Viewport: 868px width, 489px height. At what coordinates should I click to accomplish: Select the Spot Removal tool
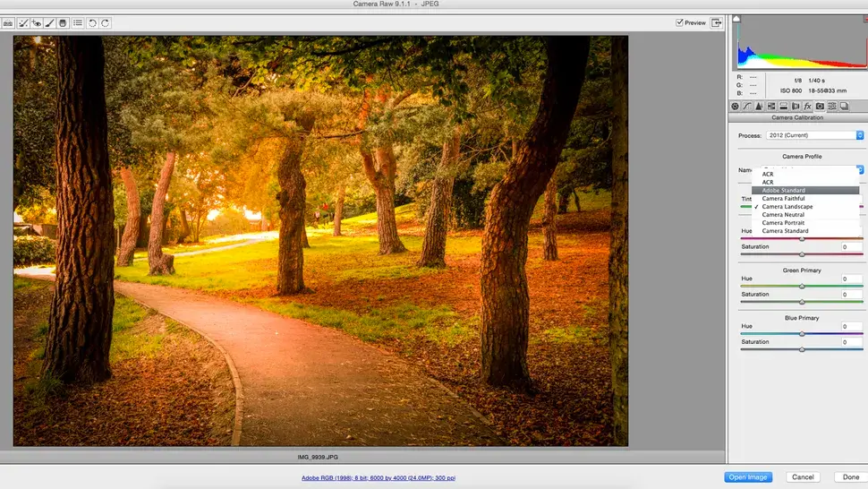click(23, 23)
